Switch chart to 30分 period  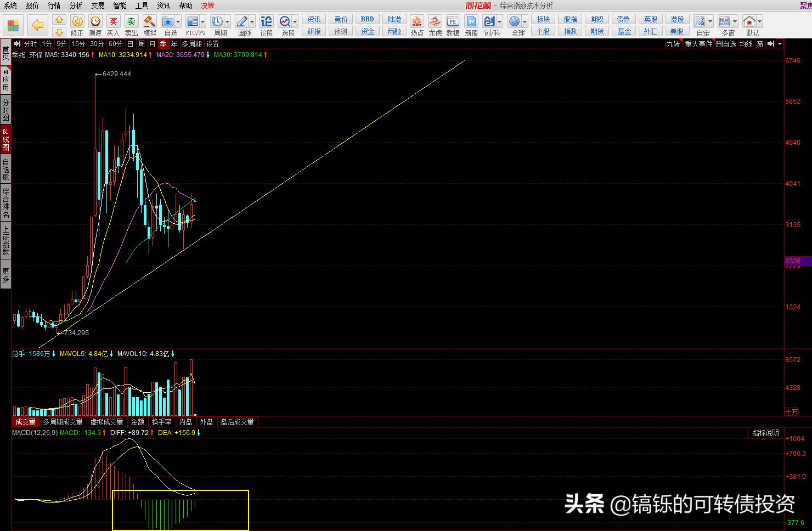(97, 44)
